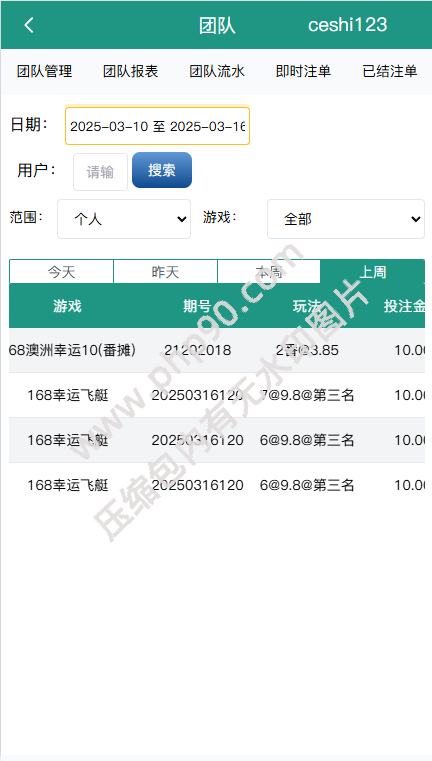Select the 已结注单 tab
The width and height of the screenshot is (432, 761).
390,71
